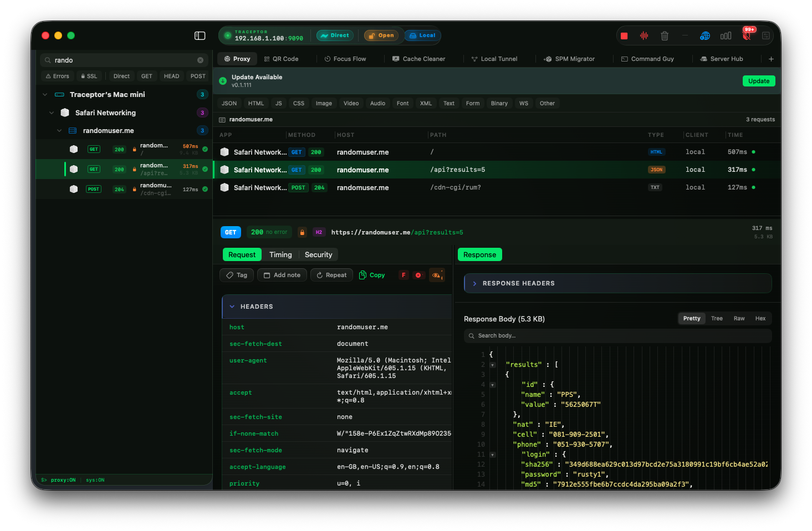Click the TXT type badge in request table
The height and width of the screenshot is (531, 812).
655,187
